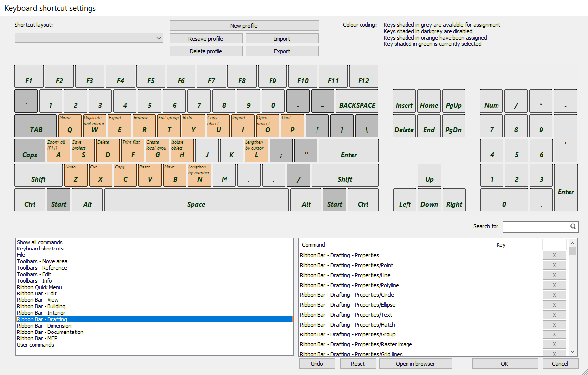The width and height of the screenshot is (588, 375).
Task: Clear shortcut for Properties/Text with X
Action: (x=554, y=315)
